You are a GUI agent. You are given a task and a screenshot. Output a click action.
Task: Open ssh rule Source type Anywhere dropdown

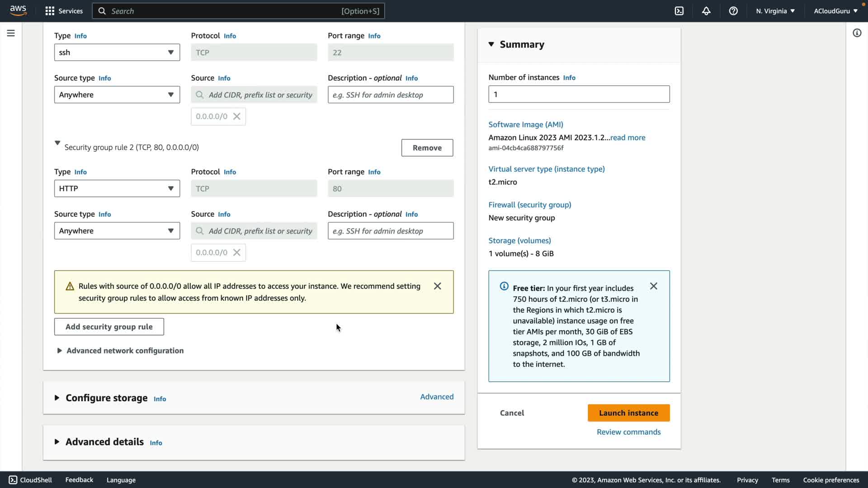(117, 95)
